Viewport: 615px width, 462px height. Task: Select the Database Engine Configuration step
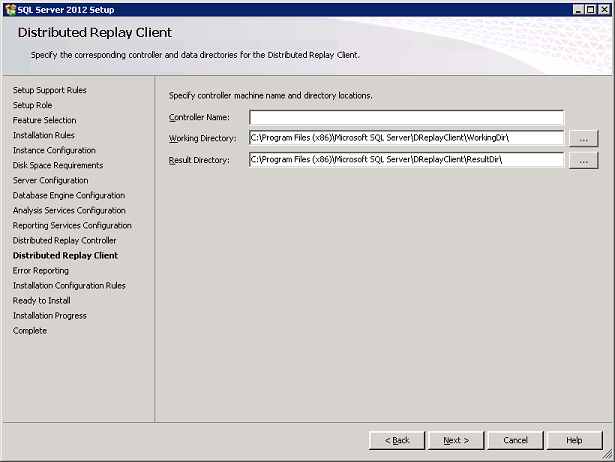(x=69, y=195)
